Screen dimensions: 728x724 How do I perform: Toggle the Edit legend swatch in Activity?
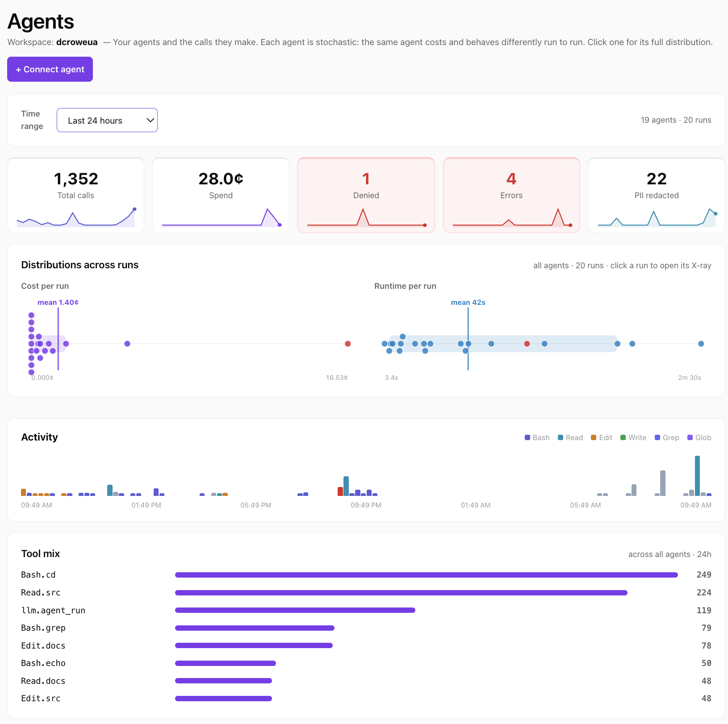(594, 437)
